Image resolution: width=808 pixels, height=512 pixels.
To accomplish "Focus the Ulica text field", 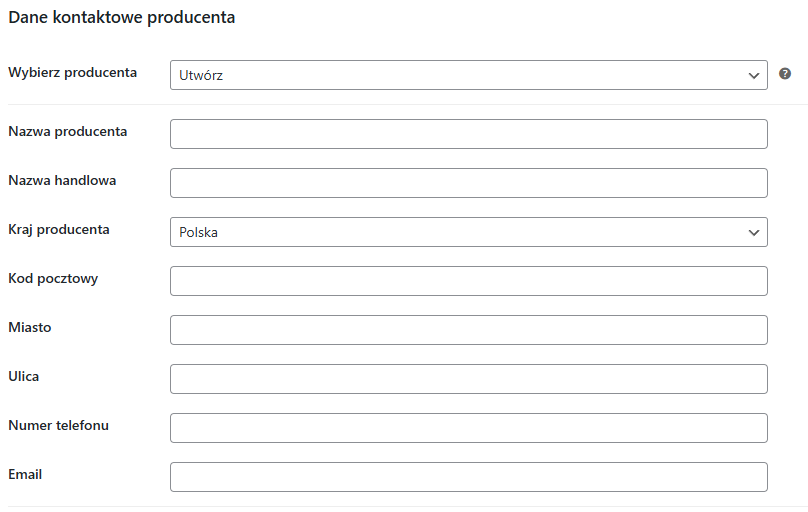I will [468, 379].
